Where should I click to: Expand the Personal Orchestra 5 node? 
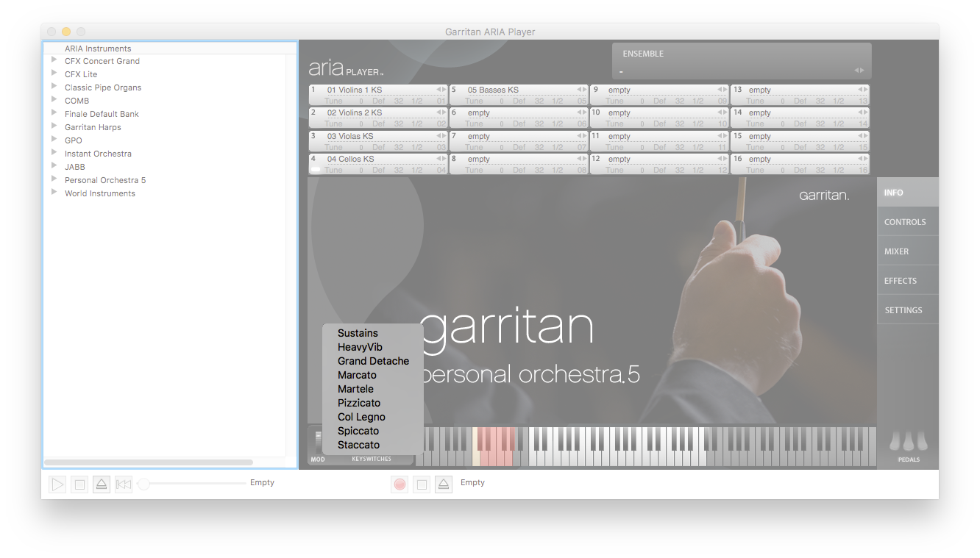pos(54,180)
